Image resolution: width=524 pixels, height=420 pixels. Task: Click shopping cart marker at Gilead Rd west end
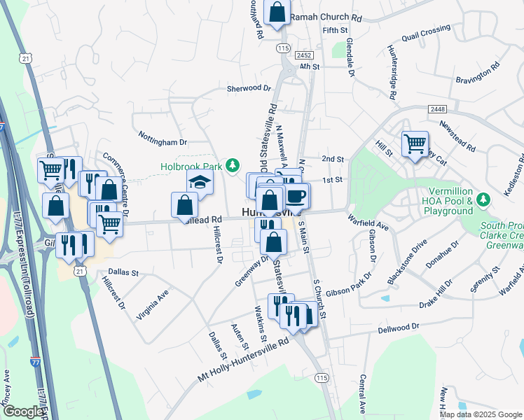point(109,226)
